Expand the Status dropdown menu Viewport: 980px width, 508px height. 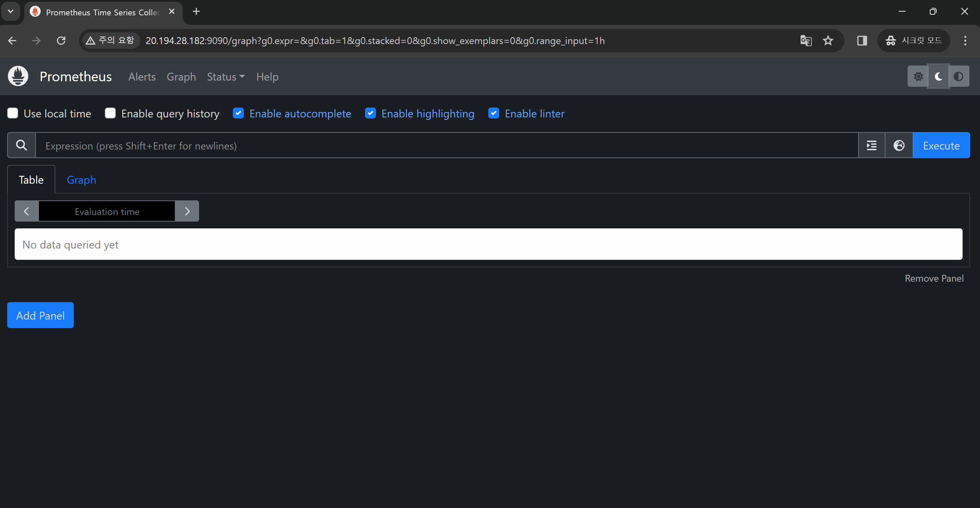click(x=226, y=77)
